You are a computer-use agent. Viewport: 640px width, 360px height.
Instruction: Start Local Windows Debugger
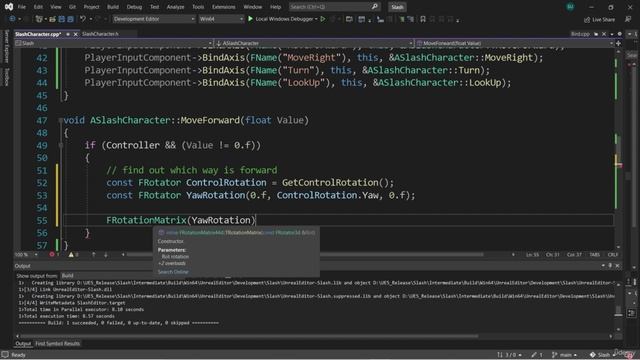click(282, 19)
